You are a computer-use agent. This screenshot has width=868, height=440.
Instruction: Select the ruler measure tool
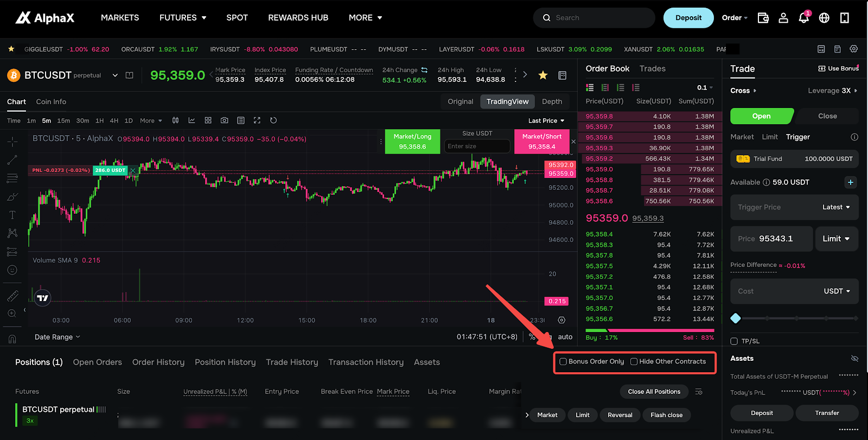(12, 296)
